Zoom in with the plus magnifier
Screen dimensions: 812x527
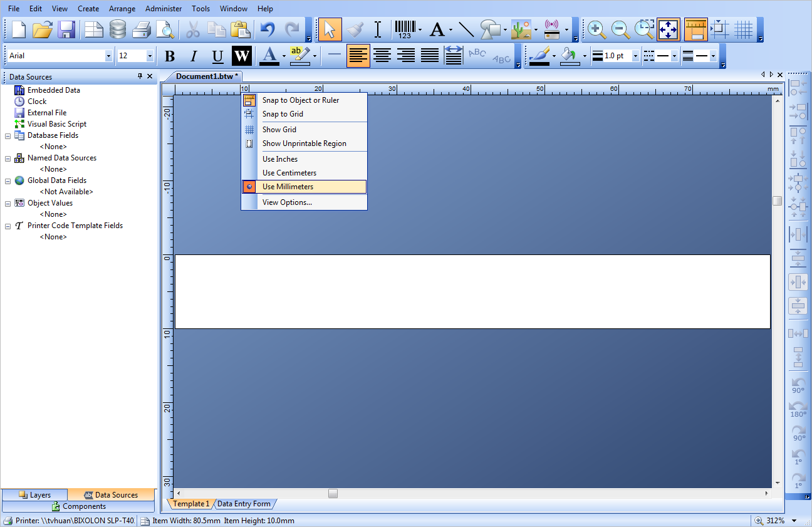tap(596, 29)
